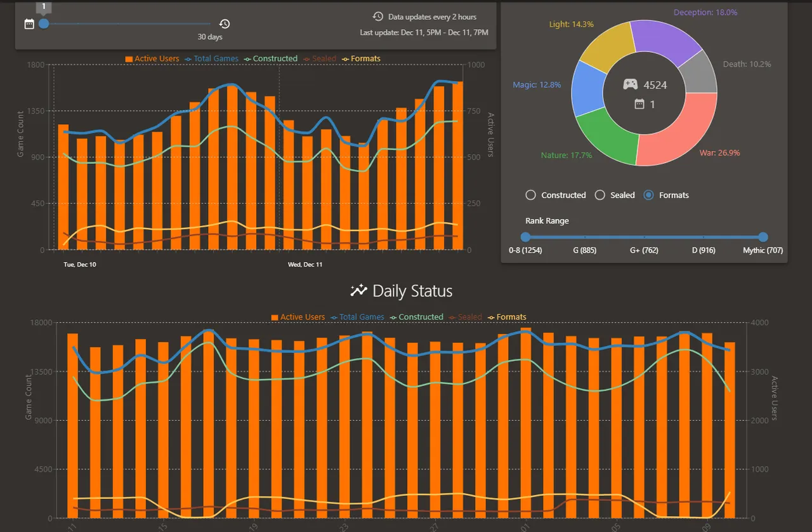
Task: Click the gray Death slice of donut
Action: [700, 74]
